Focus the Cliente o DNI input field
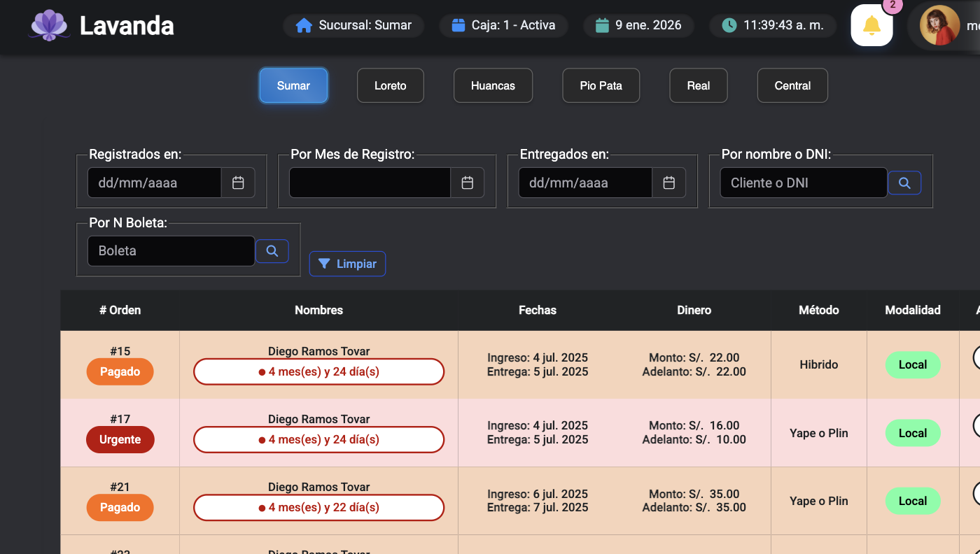 click(803, 183)
